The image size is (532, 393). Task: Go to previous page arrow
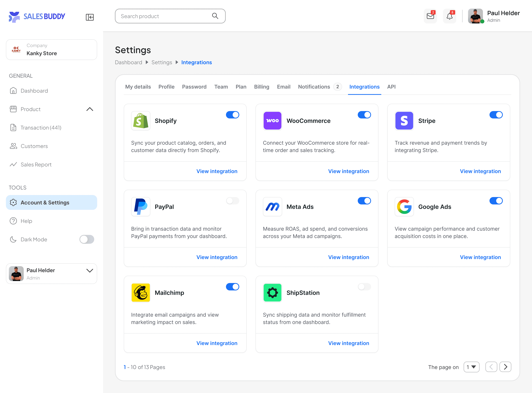pos(491,367)
